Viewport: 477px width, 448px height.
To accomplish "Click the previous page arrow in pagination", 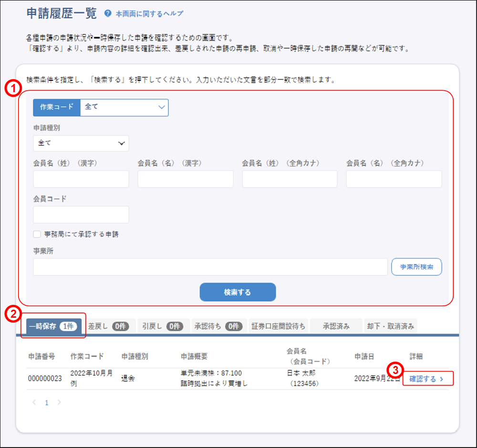I will click(34, 403).
